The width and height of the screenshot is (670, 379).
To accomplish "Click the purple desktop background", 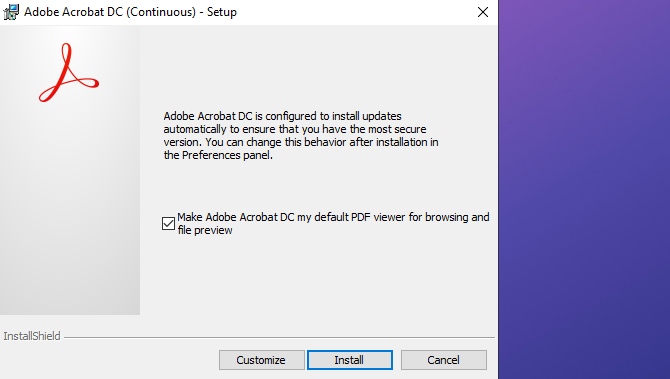I will [x=584, y=189].
